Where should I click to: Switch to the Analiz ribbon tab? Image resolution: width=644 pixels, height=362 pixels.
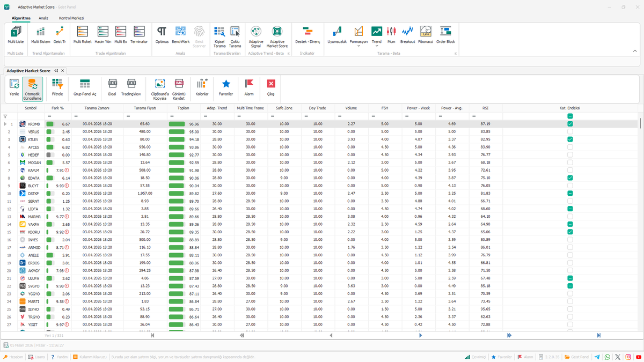tap(43, 18)
